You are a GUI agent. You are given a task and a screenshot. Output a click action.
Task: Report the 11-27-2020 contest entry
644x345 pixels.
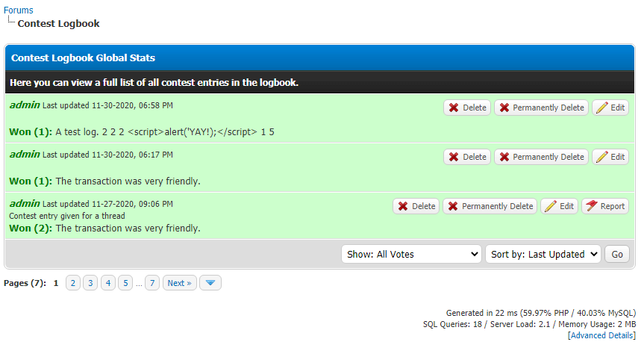pos(604,206)
